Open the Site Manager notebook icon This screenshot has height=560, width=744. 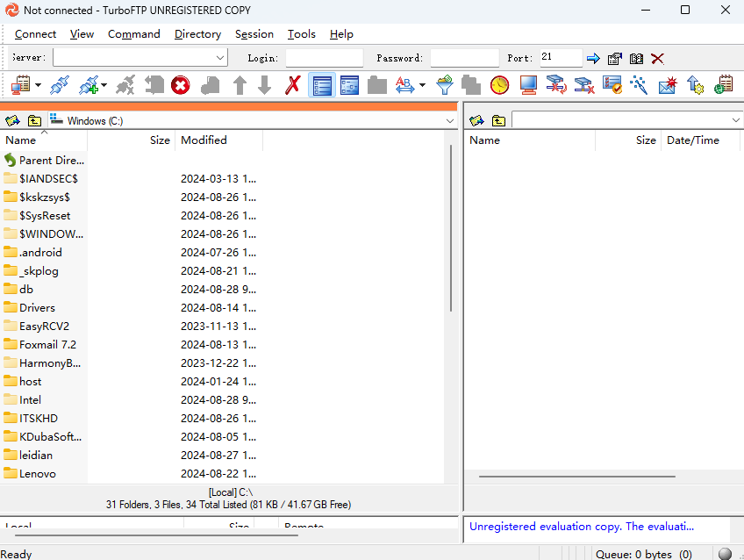(20, 85)
